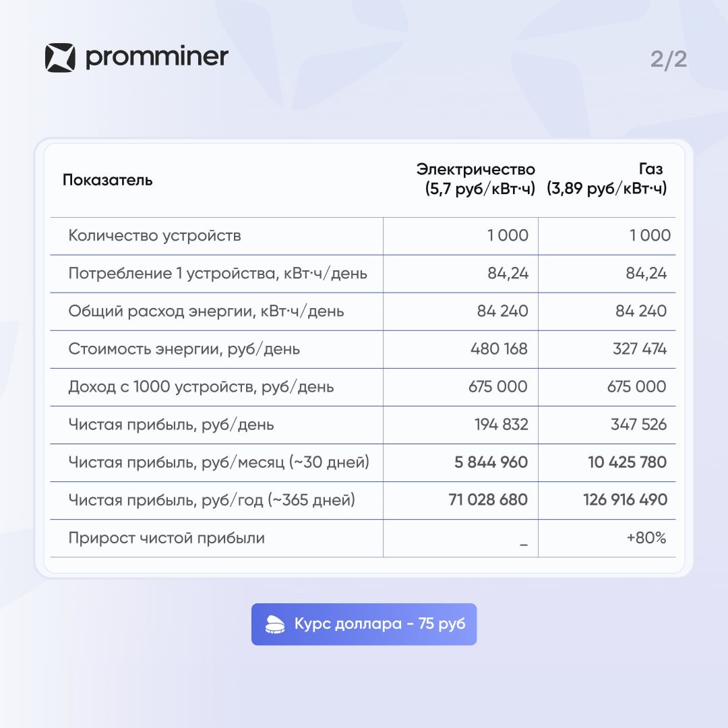Click the 'Общий расход энергии' row label
Image resolution: width=728 pixels, height=728 pixels.
pos(206,311)
